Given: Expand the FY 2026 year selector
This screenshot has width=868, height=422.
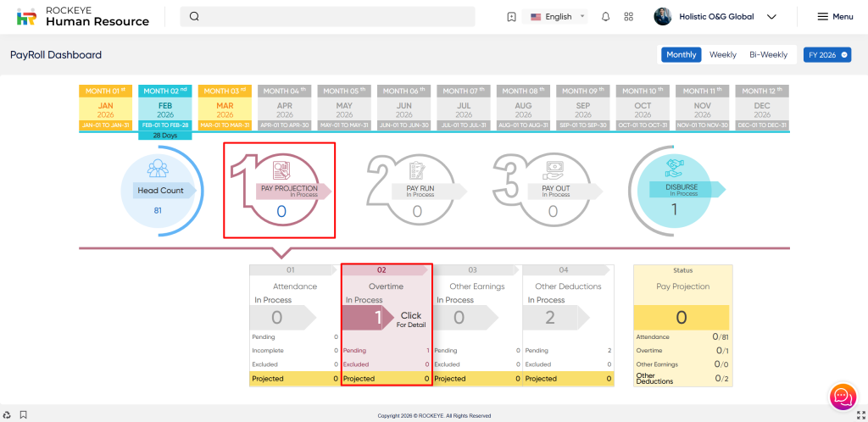Looking at the screenshot, I should [826, 54].
